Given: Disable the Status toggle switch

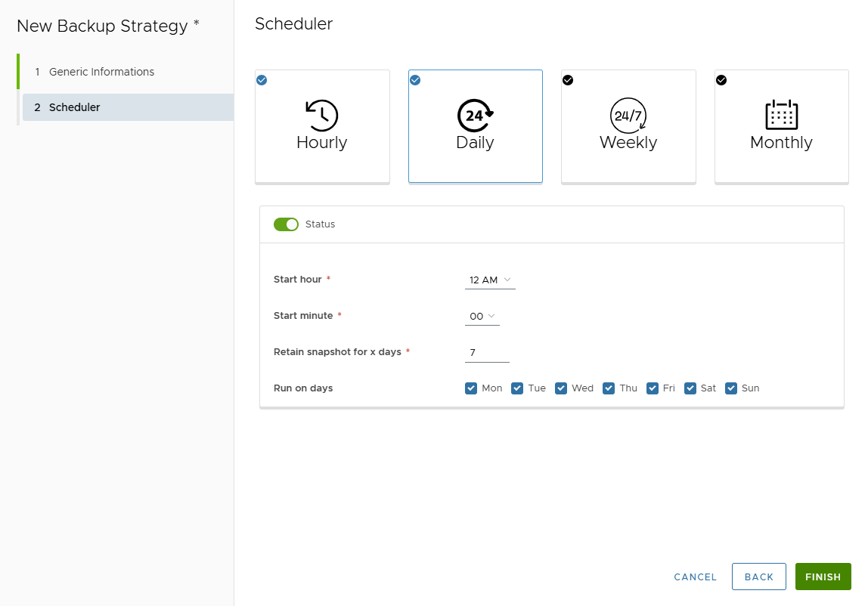Looking at the screenshot, I should coord(287,224).
